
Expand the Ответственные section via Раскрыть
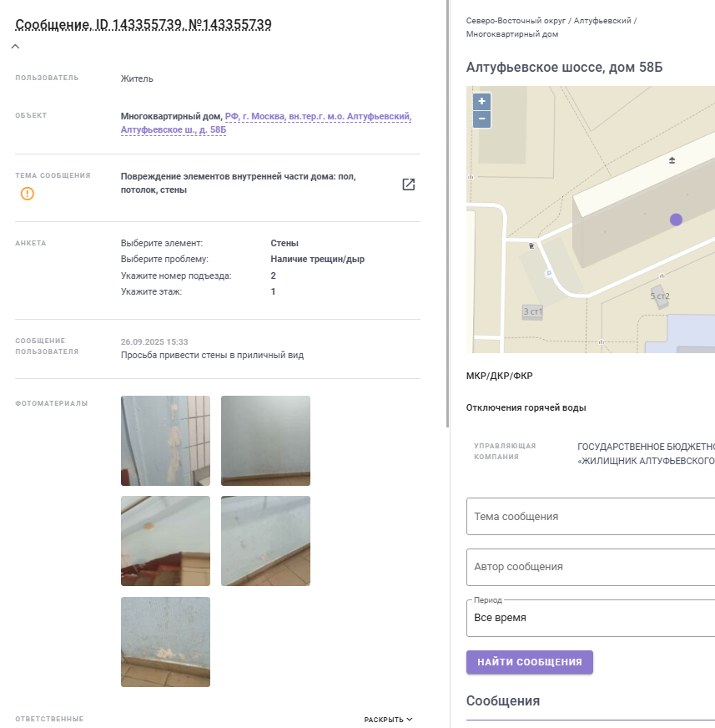pyautogui.click(x=388, y=719)
